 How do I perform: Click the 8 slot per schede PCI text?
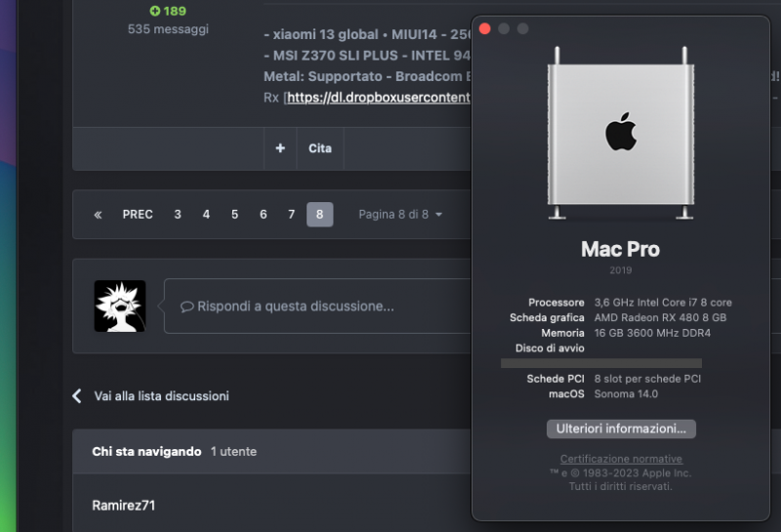coord(647,379)
